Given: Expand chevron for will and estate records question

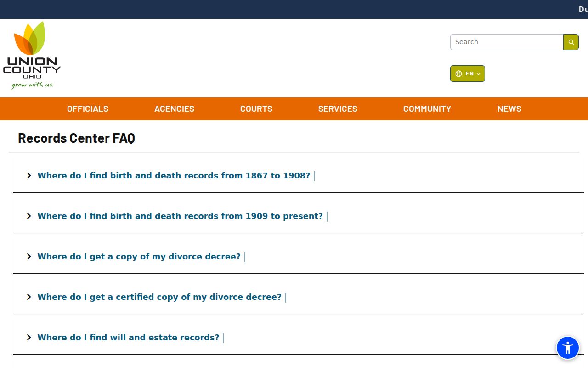Looking at the screenshot, I should pos(29,338).
